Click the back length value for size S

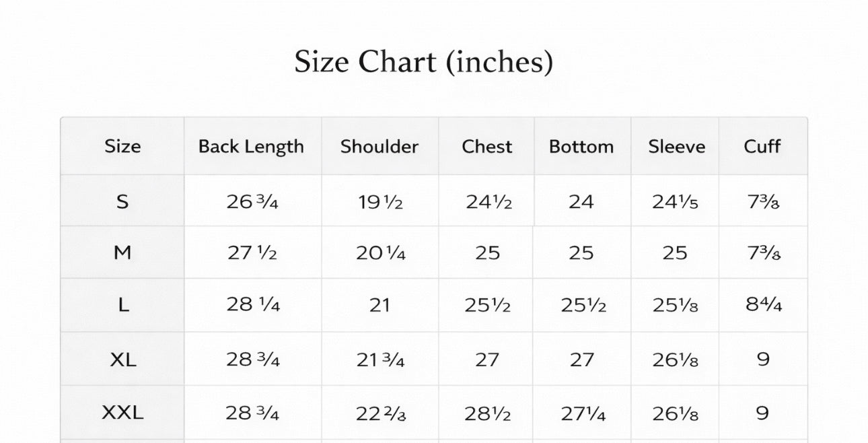[x=252, y=201]
